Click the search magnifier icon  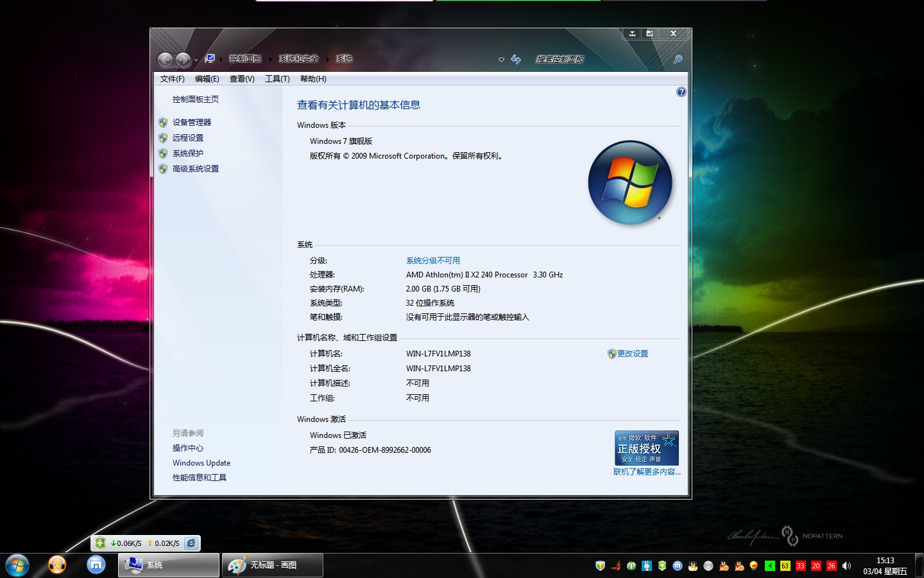678,59
